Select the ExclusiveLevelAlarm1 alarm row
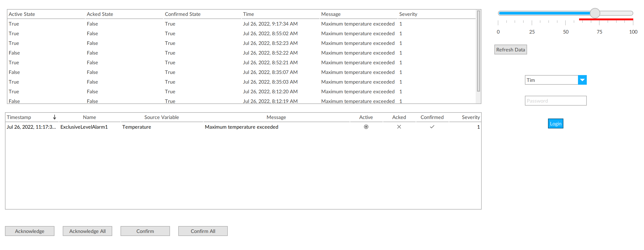This screenshot has height=250, width=644. 84,127
